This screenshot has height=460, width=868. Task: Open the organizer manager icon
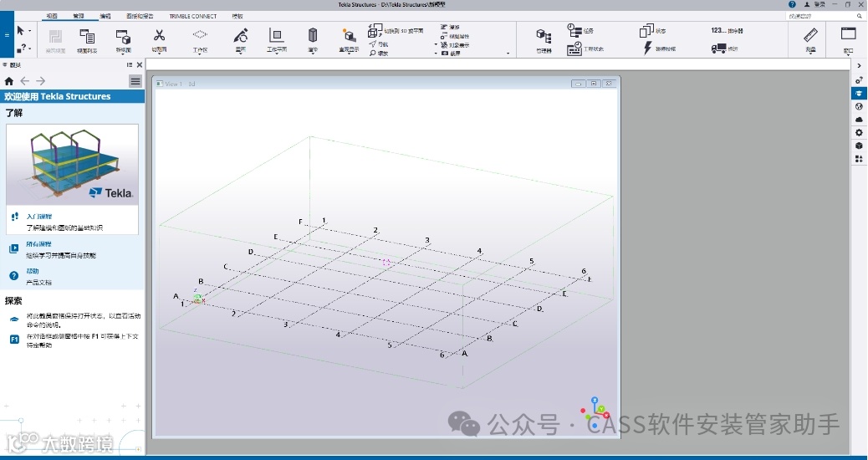[x=544, y=37]
